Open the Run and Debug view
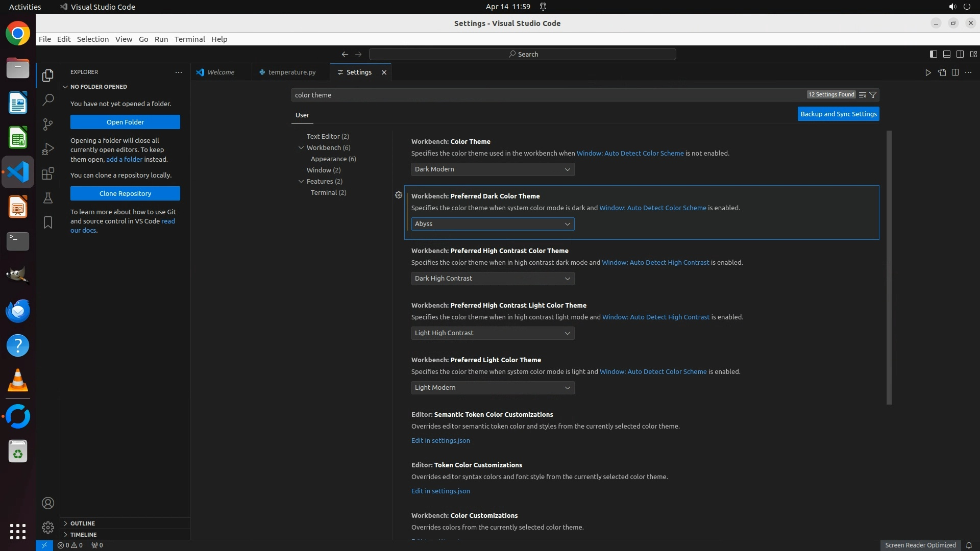 [47, 149]
